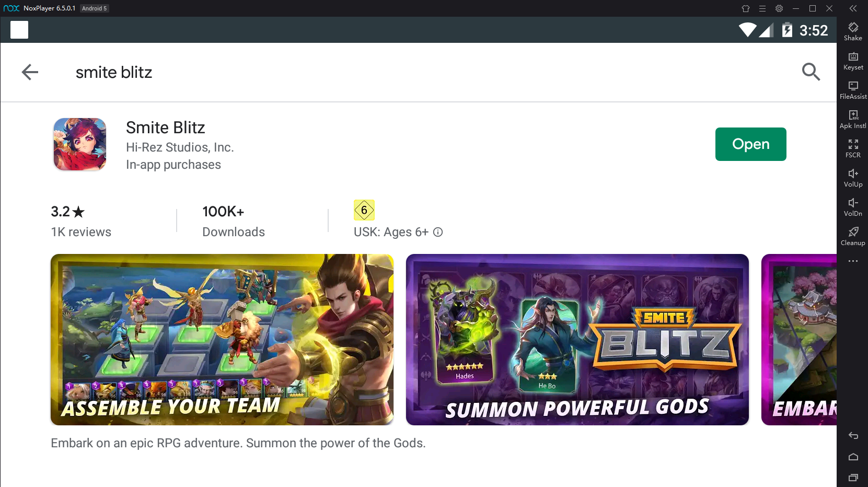The width and height of the screenshot is (868, 487).
Task: View the 3.2 star rating
Action: pos(67,212)
